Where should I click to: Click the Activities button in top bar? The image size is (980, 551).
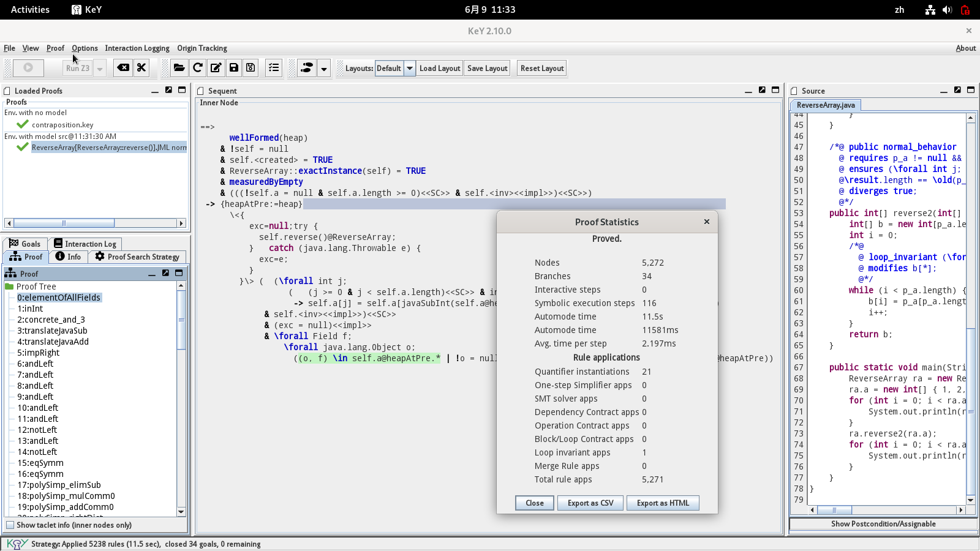30,10
